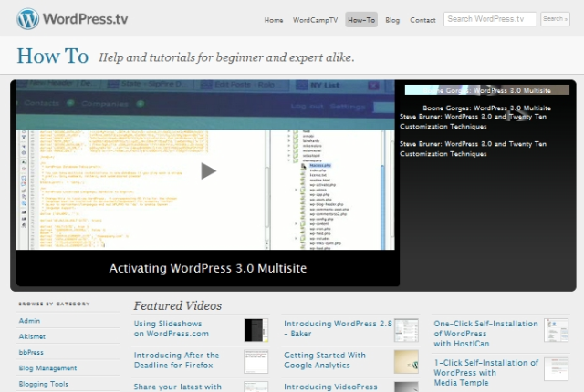The height and width of the screenshot is (392, 584).
Task: Open Using Slideshows on WordPress.com video
Action: 172,329
